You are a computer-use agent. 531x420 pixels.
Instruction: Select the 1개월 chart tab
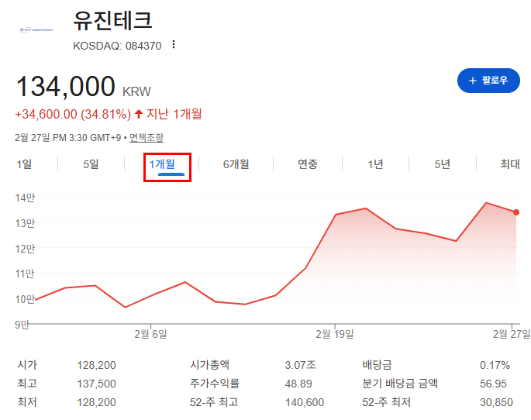click(163, 164)
